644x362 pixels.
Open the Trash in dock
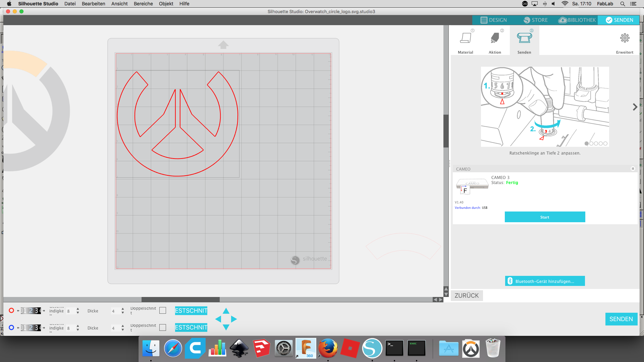(493, 349)
